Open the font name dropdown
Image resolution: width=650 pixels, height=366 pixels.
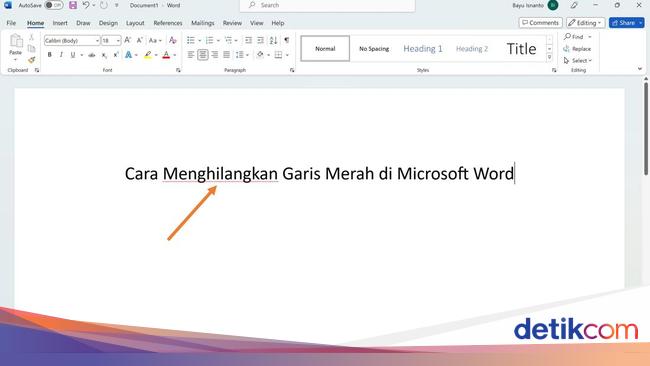tap(97, 41)
